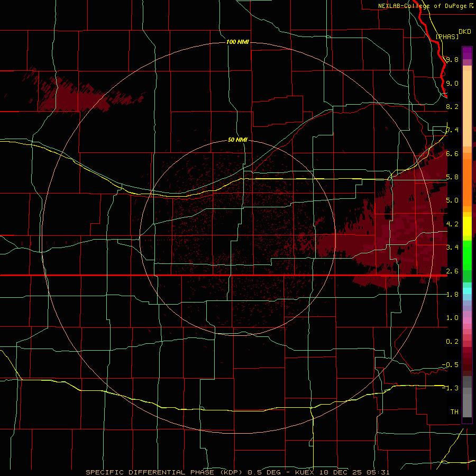This screenshot has height=476, width=476.
Task: Pick the peach band of the color scale
Action: 467,108
